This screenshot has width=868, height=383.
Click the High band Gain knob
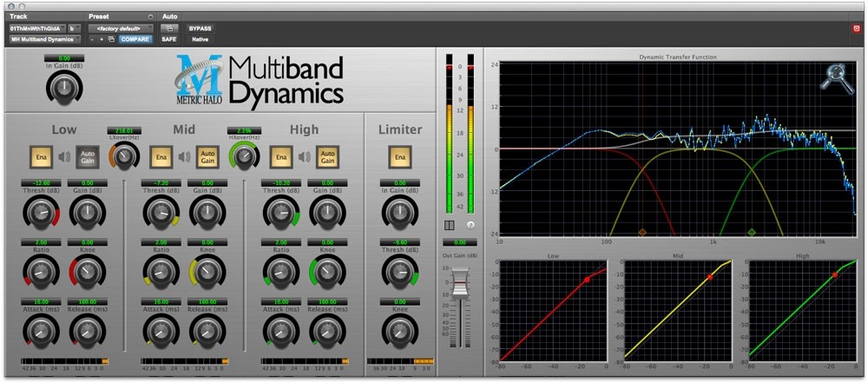[327, 214]
